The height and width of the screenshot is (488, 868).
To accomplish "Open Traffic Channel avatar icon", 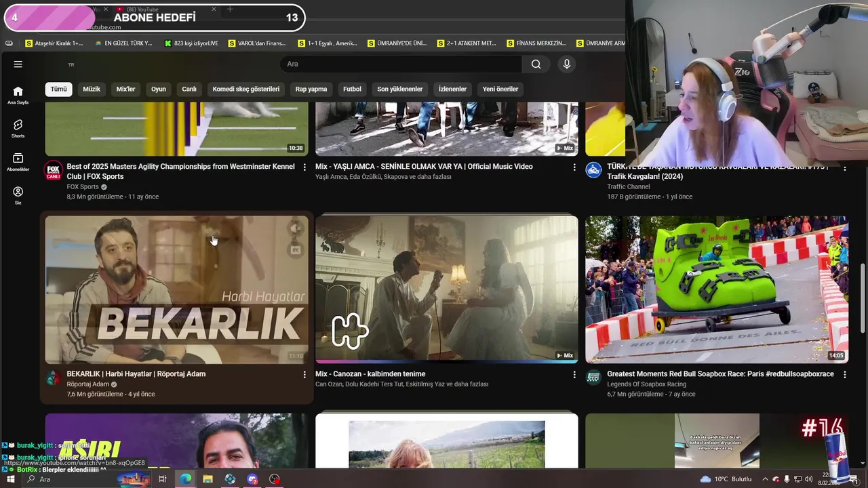I will tap(593, 170).
